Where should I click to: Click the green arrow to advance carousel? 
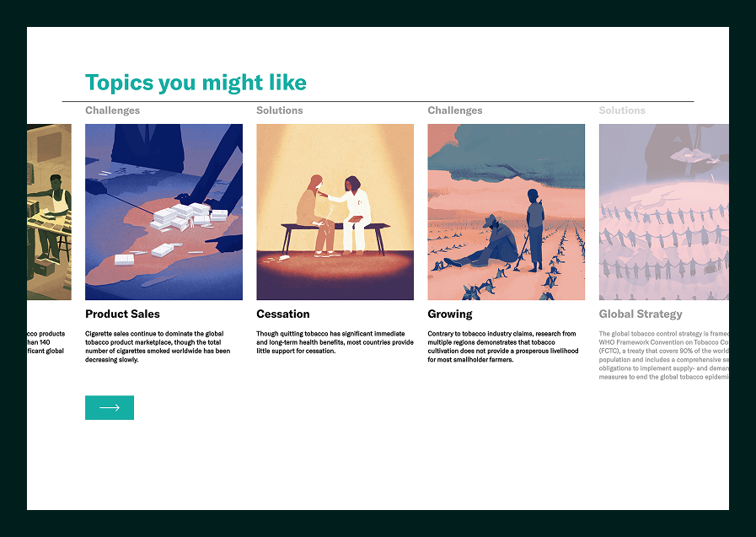coord(109,407)
